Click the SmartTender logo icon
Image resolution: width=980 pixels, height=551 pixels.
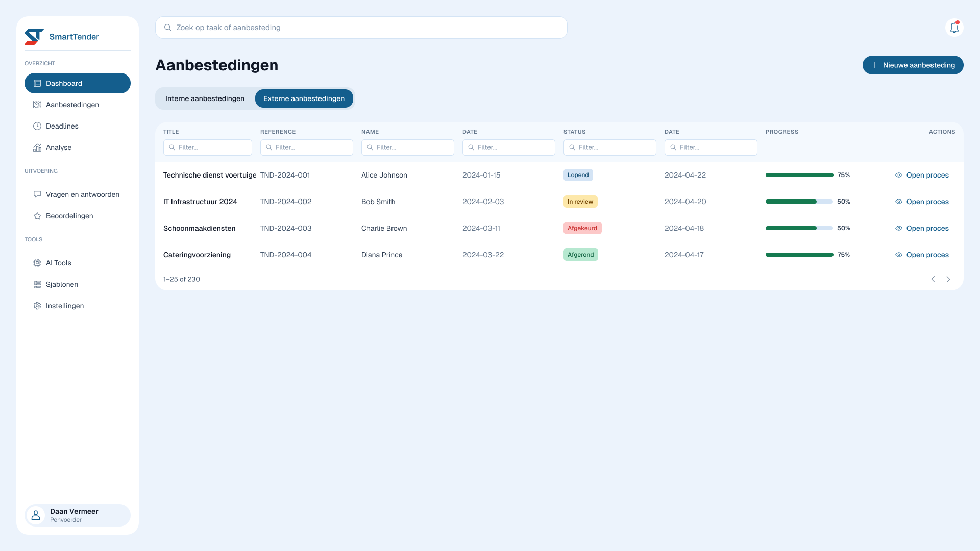34,37
